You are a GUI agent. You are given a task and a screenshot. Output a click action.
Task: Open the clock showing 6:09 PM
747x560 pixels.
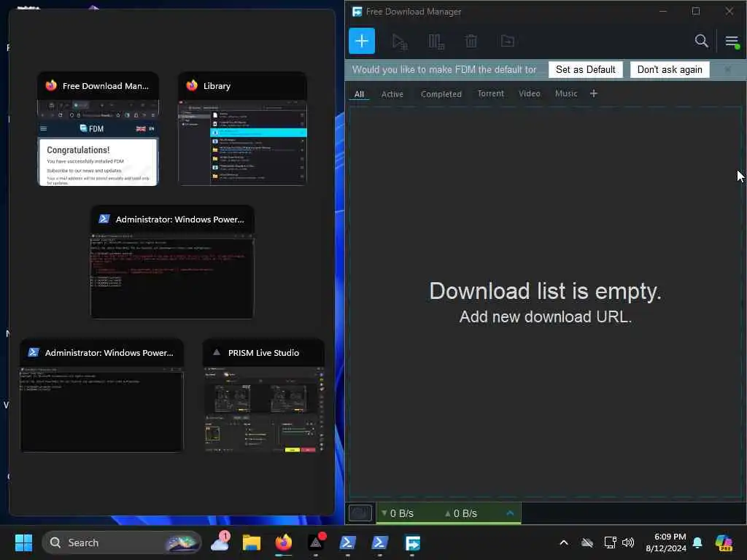tap(665, 542)
